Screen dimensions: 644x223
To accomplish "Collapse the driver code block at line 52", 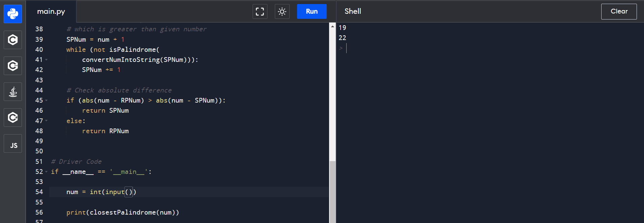I will click(x=46, y=172).
